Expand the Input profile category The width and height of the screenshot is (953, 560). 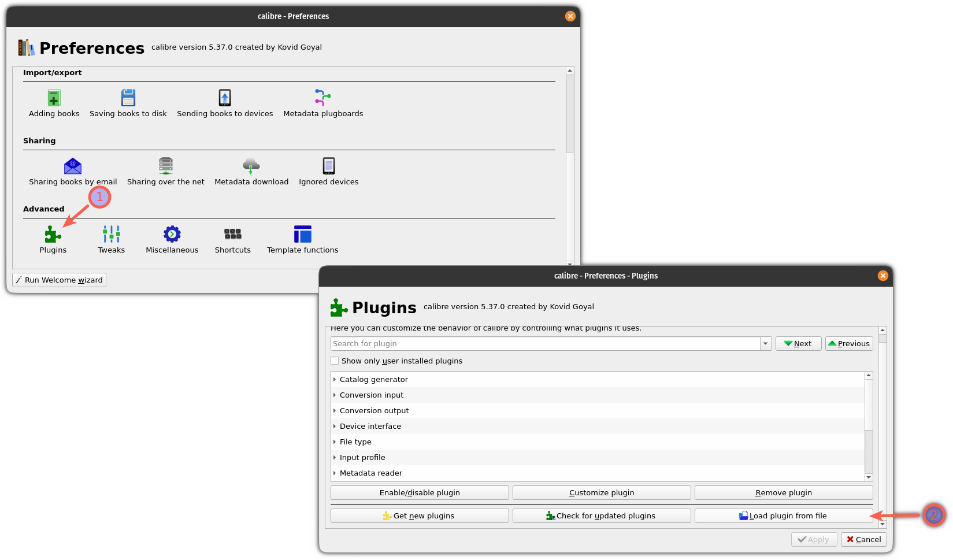(x=335, y=457)
